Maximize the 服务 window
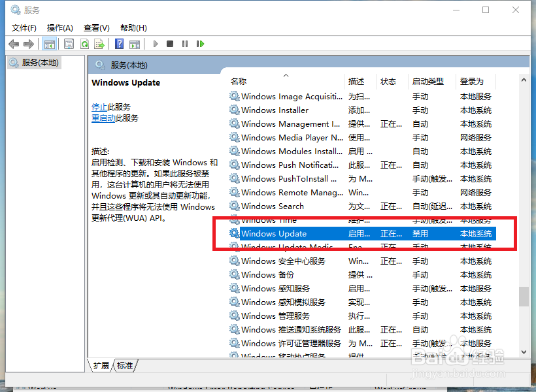Image resolution: width=536 pixels, height=392 pixels. [x=486, y=10]
